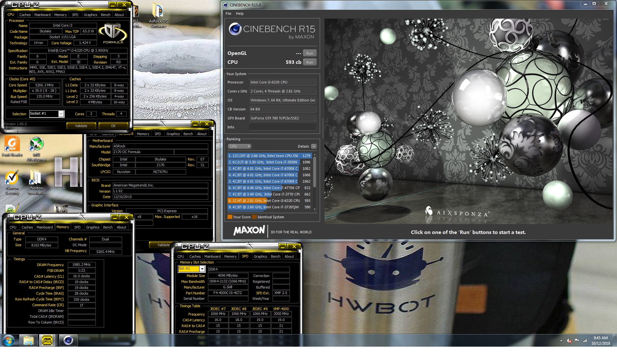Show hidden tray icons arrow
This screenshot has height=364, width=617.
(x=561, y=341)
